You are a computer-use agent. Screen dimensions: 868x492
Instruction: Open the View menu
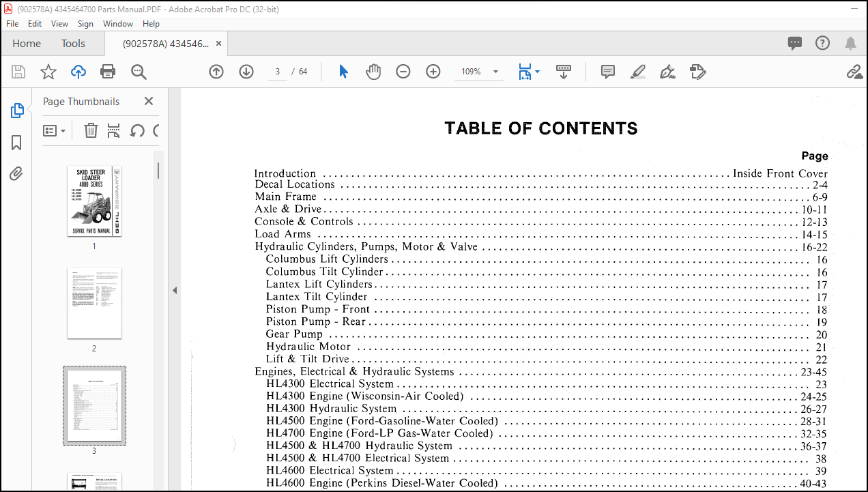60,23
